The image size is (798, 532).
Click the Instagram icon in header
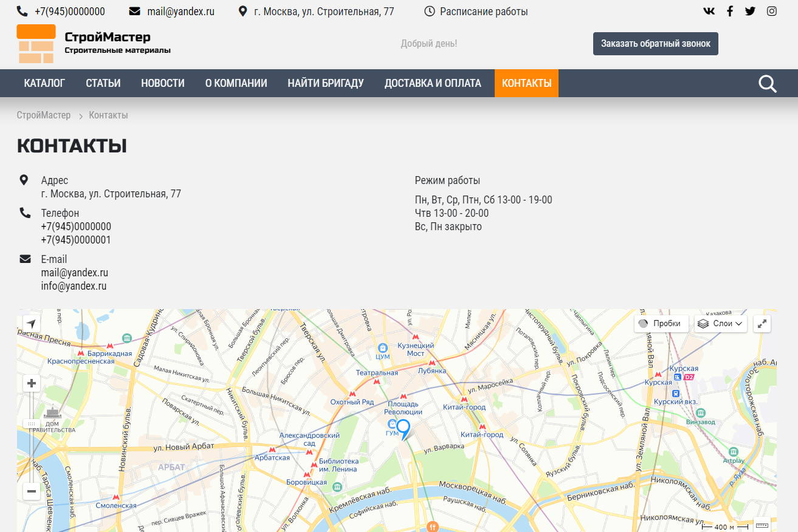pos(771,11)
